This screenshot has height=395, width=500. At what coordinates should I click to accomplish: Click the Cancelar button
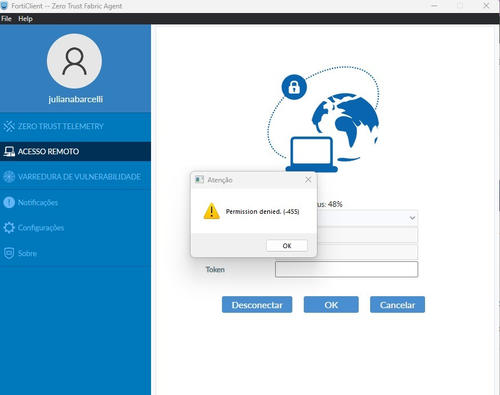(x=397, y=305)
